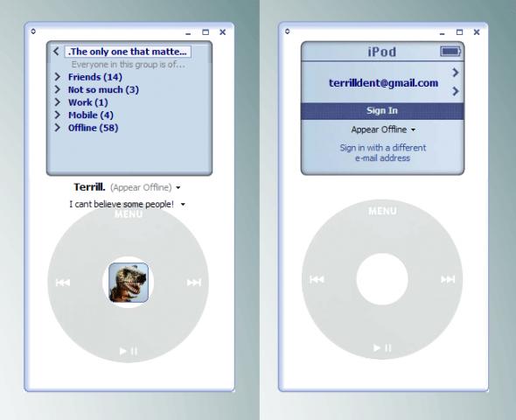The width and height of the screenshot is (516, 420).
Task: Open personal message dropdown arrow
Action: coord(183,205)
